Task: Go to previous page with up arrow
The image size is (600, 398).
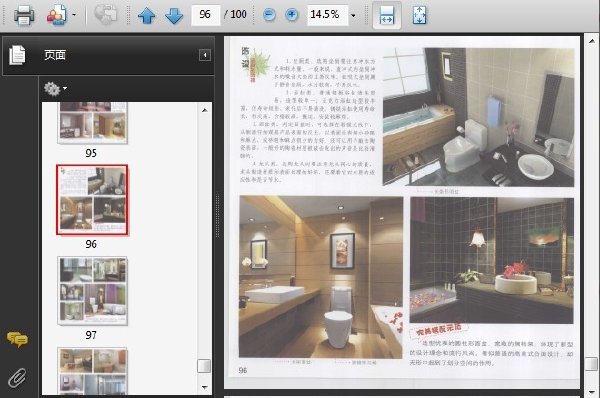Action: click(147, 16)
